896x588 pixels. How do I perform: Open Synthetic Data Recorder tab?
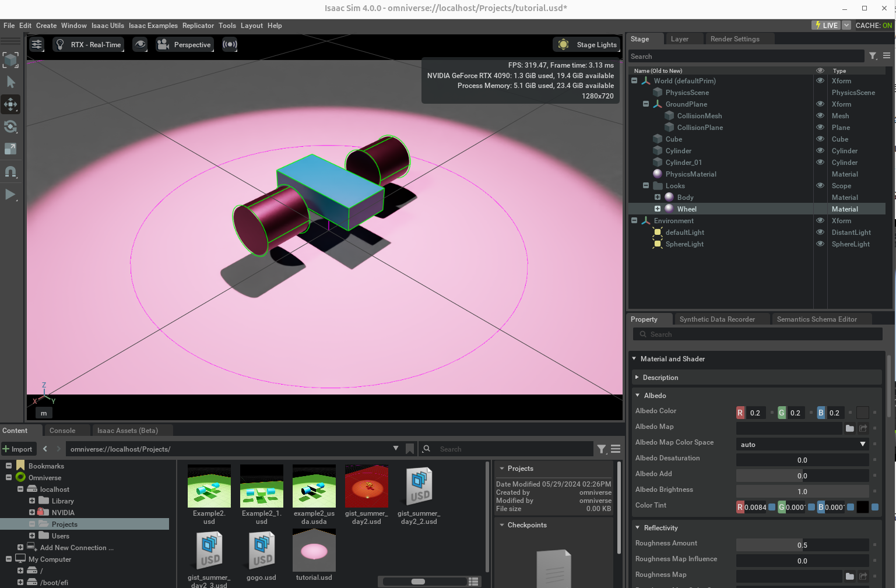717,319
